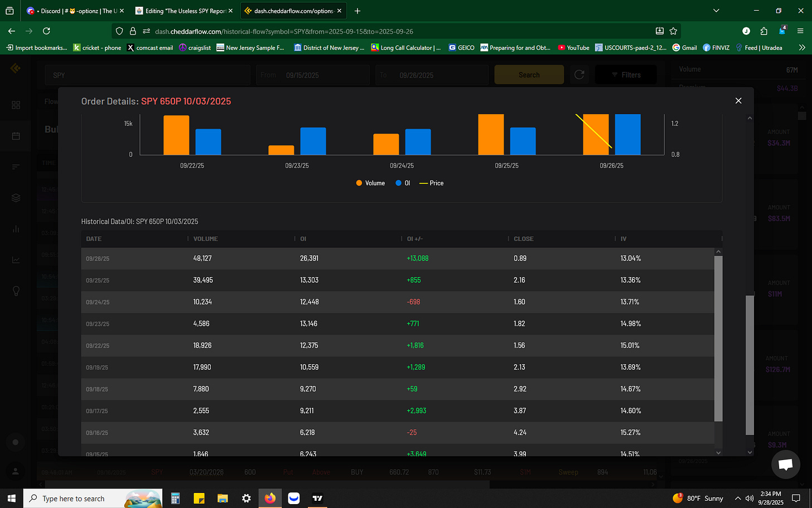
Task: Open the comcast email bookmark
Action: click(150, 48)
